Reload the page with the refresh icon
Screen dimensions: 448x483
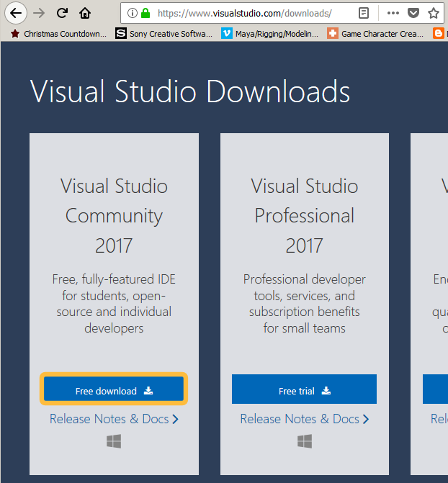[x=62, y=13]
